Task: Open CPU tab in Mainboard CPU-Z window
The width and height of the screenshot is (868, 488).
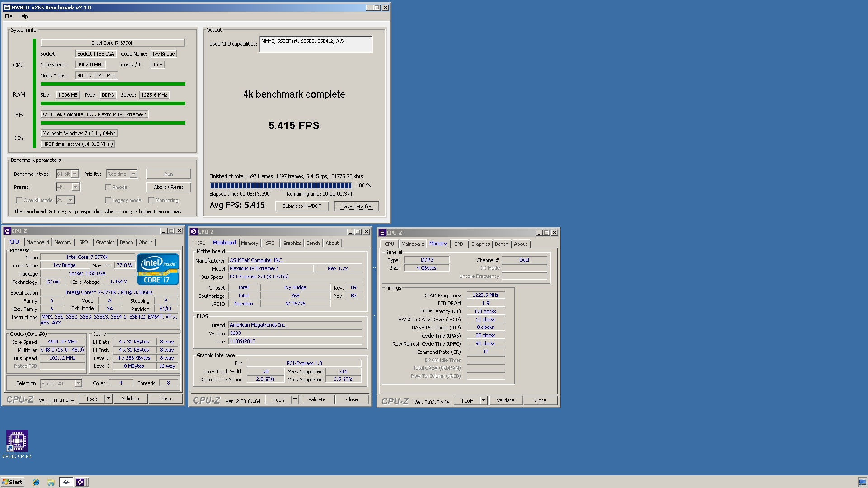Action: point(201,243)
